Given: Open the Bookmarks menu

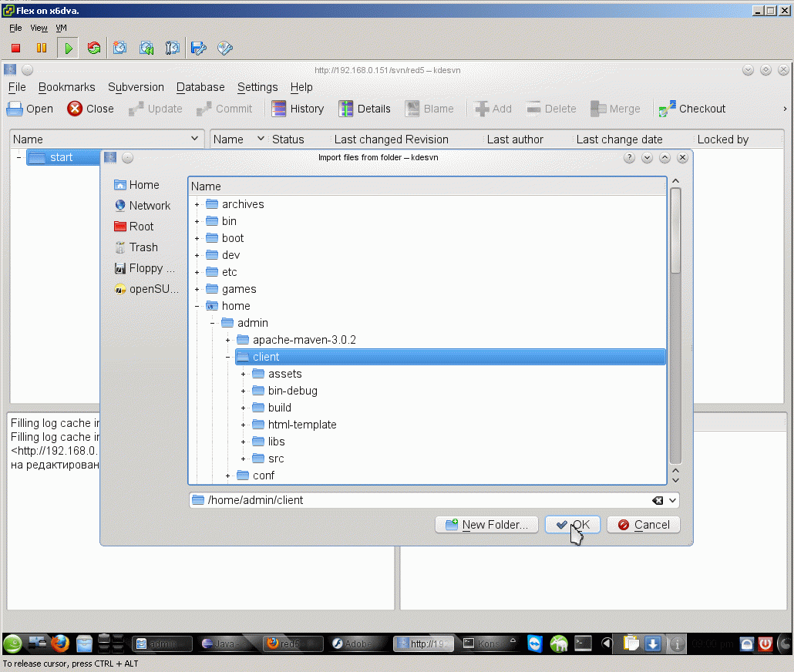Looking at the screenshot, I should coord(67,87).
